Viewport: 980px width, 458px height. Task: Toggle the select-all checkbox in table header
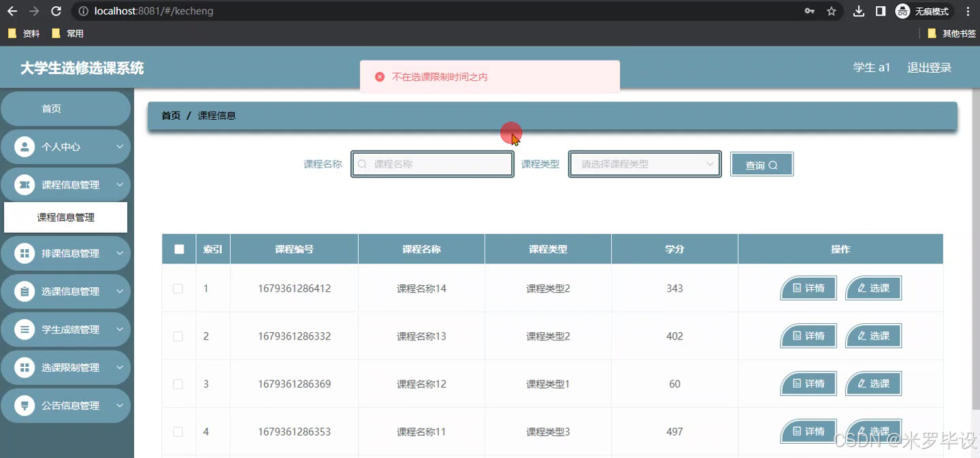coord(179,249)
